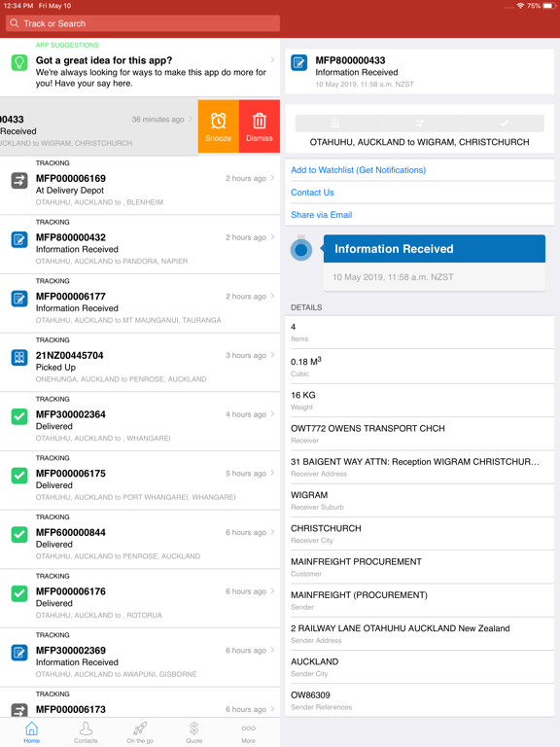
Task: Tap the swiped row showing '36 minutes ago'
Action: click(x=99, y=126)
